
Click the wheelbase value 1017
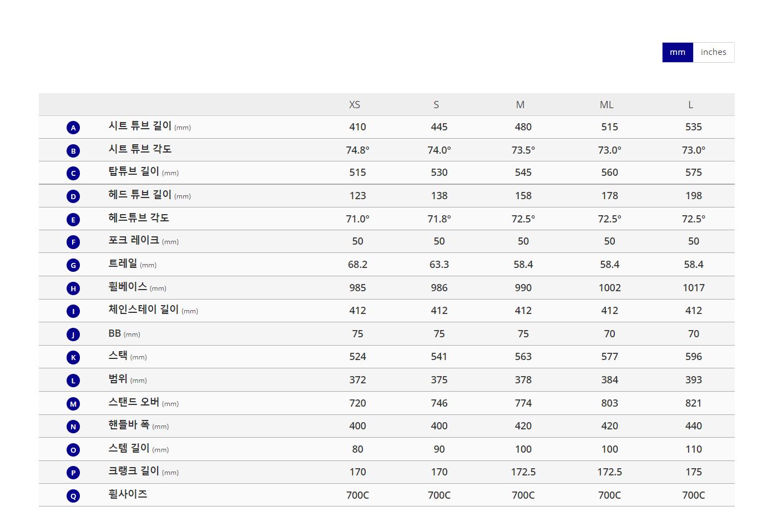pos(693,288)
